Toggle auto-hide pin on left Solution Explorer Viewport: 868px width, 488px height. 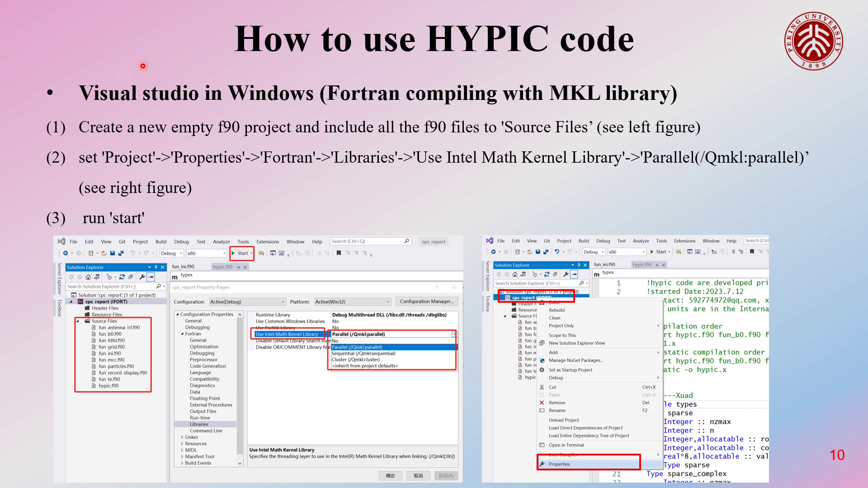[156, 267]
